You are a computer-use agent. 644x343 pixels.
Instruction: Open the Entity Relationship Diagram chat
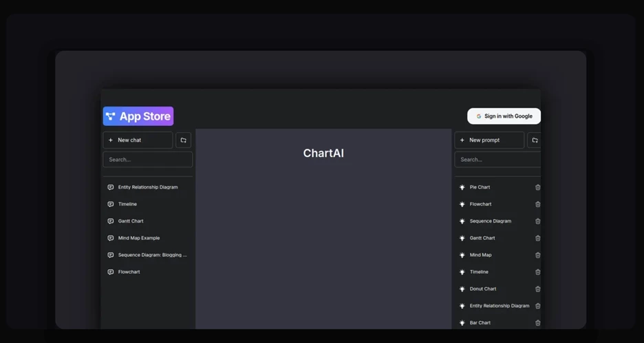tap(147, 187)
